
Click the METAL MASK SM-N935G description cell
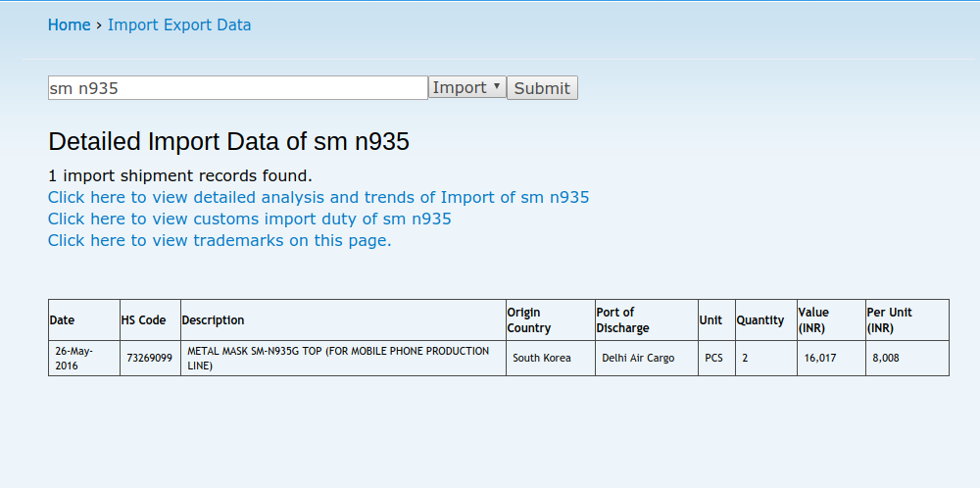[x=338, y=359]
